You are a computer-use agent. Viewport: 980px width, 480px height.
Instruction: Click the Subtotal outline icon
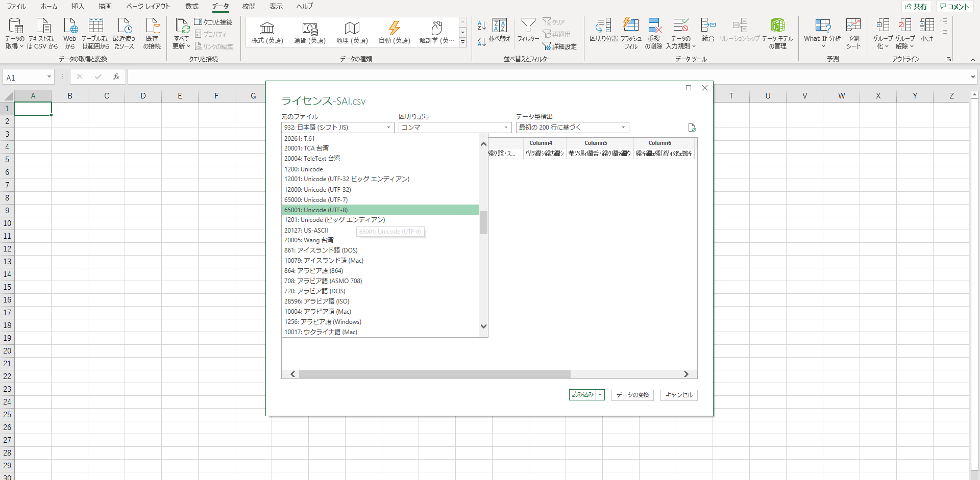tap(926, 26)
